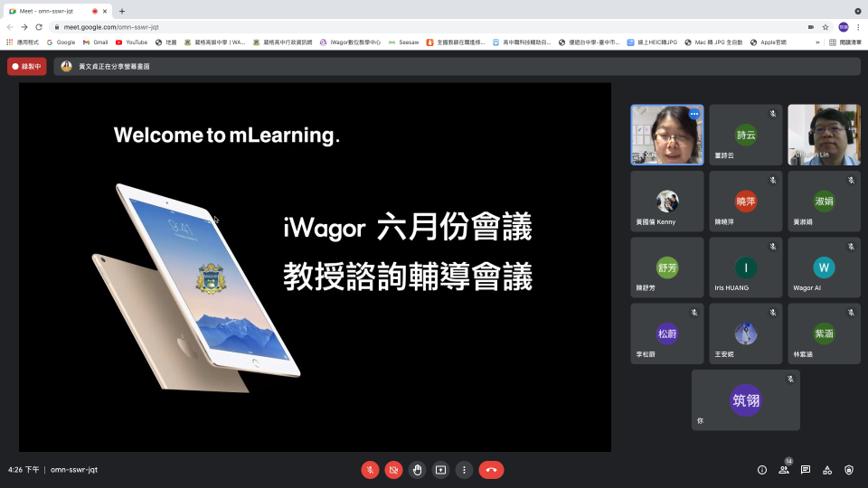Open the host controls shield icon
Viewport: 868px width, 488px height.
point(848,470)
